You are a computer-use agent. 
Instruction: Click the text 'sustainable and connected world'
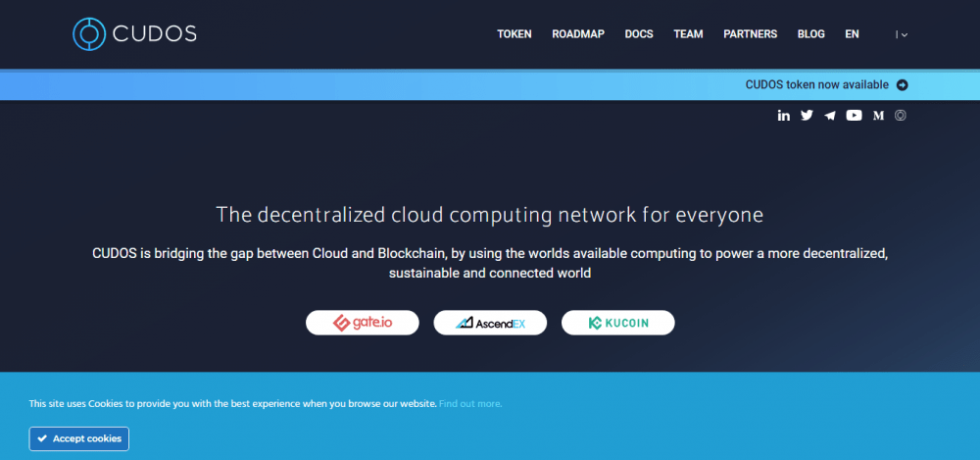(x=489, y=274)
